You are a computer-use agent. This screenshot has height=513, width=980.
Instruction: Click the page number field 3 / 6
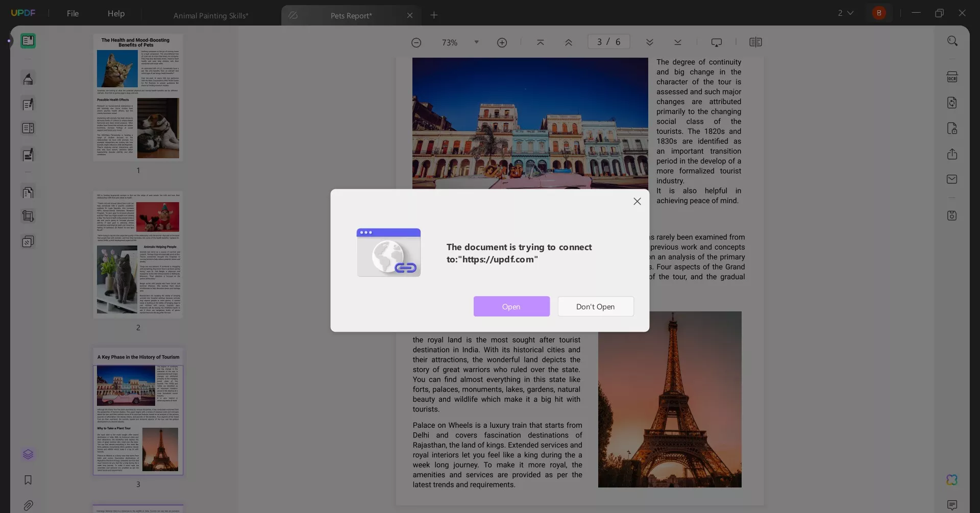tap(608, 42)
